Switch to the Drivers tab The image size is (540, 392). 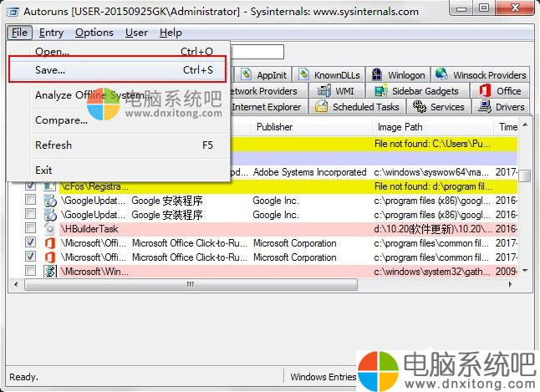501,107
